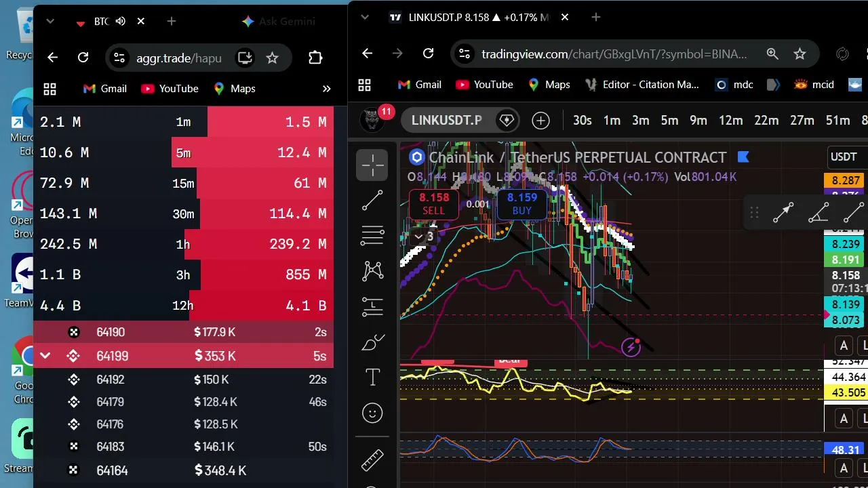Open Gmail bookmark in TradingView window

pos(420,85)
